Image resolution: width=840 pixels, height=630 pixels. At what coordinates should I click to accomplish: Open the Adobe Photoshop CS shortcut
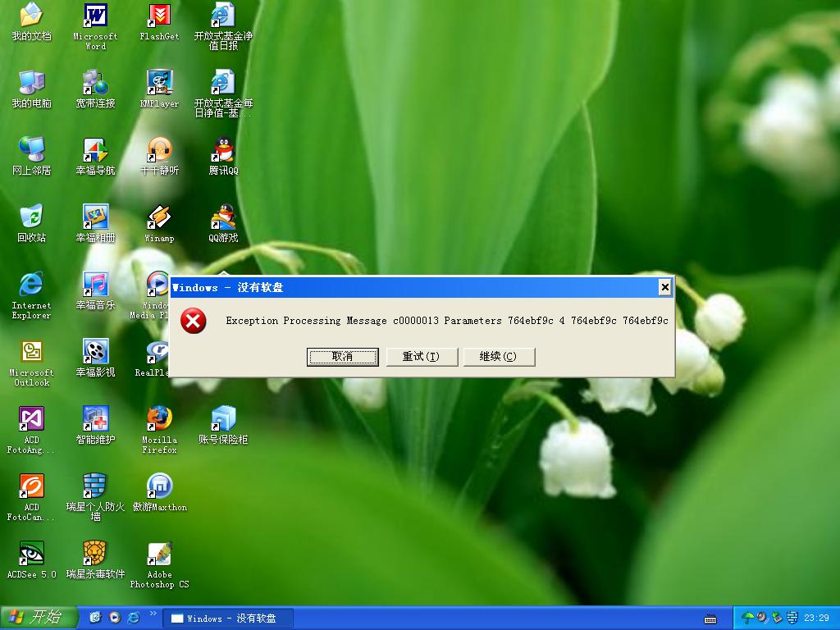159,564
